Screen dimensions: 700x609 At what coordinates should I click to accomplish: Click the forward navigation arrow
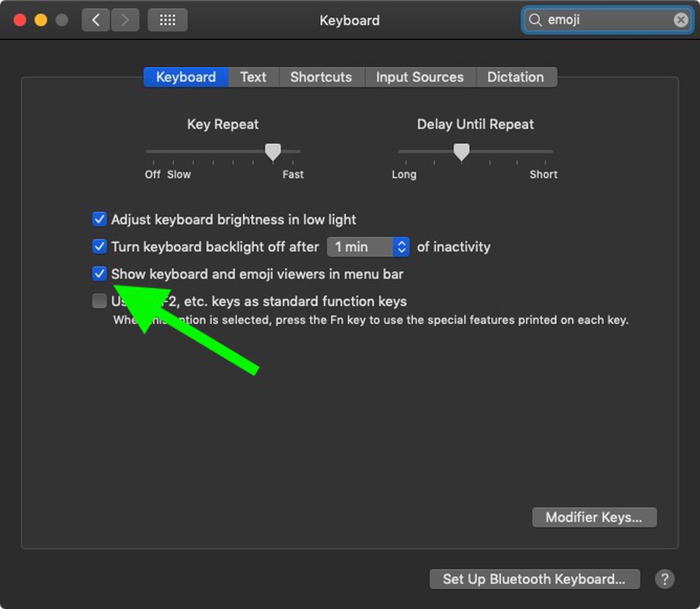click(125, 20)
